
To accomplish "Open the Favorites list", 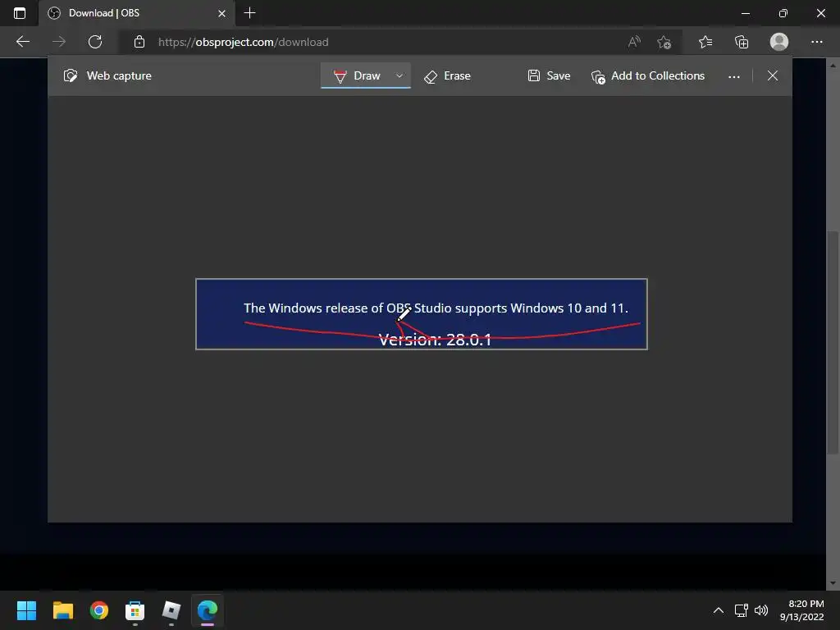I will (x=705, y=42).
